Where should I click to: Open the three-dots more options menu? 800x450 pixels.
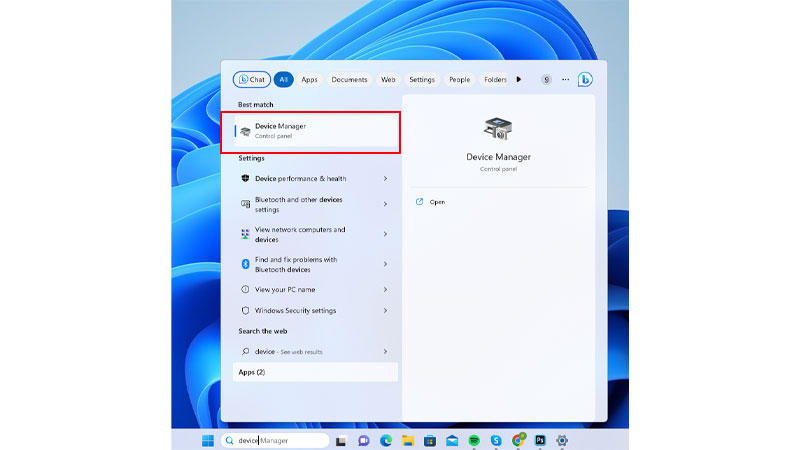(565, 80)
